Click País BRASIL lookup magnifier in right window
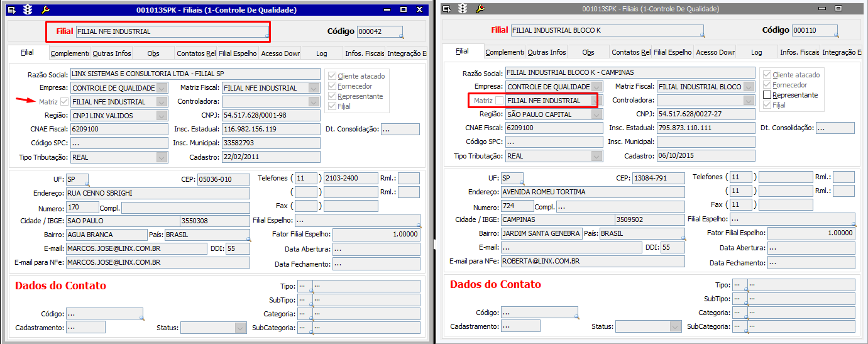Image resolution: width=868 pixels, height=344 pixels. (683, 238)
